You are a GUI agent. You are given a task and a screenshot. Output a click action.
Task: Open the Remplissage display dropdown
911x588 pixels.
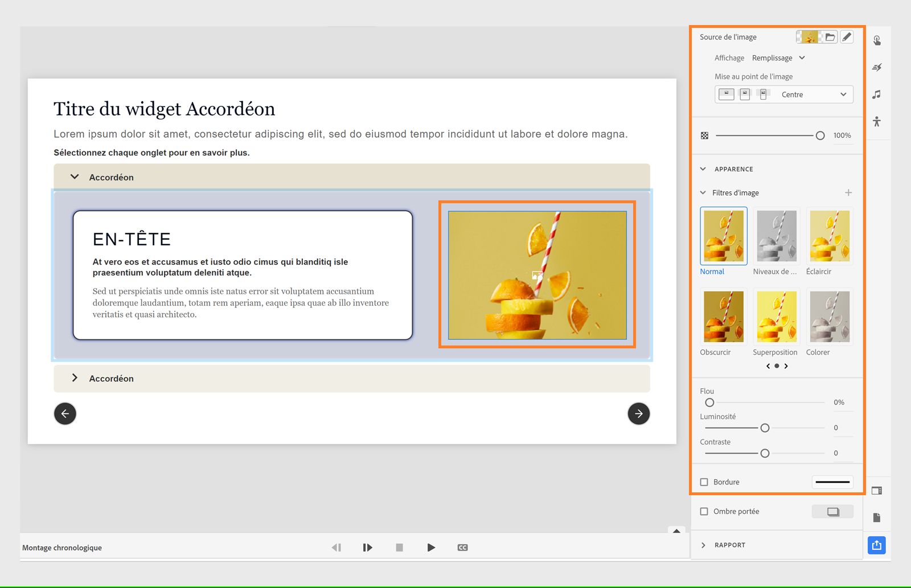pyautogui.click(x=778, y=57)
